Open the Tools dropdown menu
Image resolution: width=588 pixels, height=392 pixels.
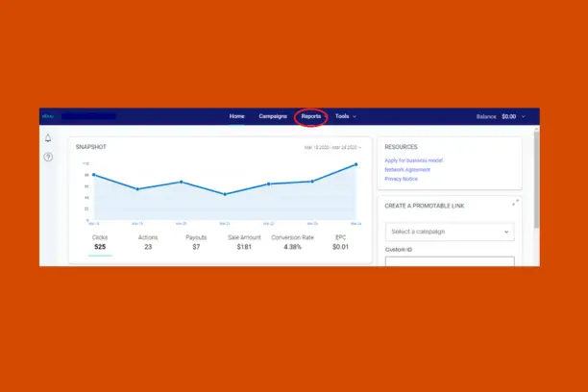click(x=345, y=116)
